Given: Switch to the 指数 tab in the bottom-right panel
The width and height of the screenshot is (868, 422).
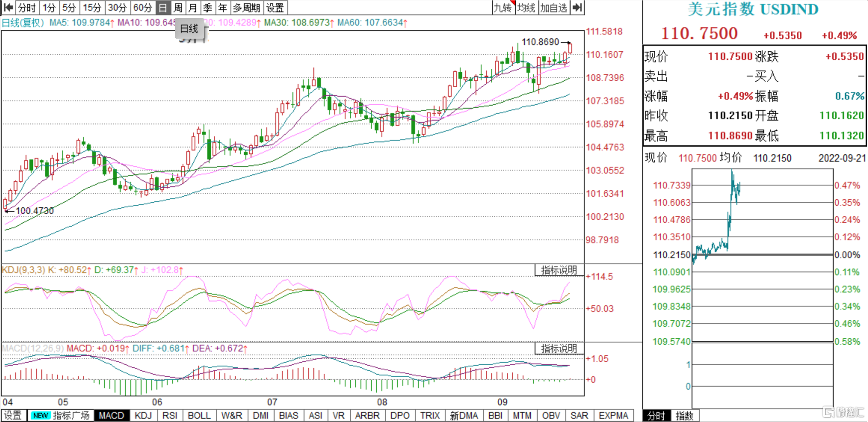Looking at the screenshot, I should pos(685,416).
